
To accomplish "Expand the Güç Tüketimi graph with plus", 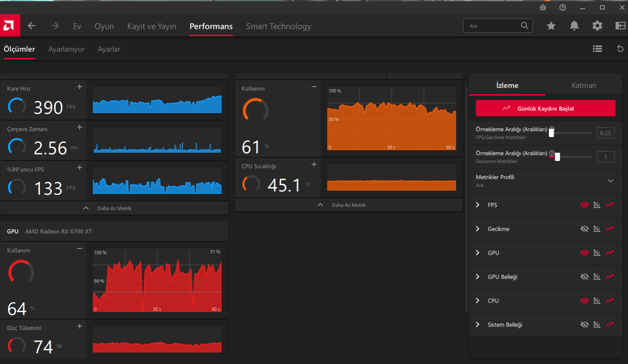I will click(80, 326).
